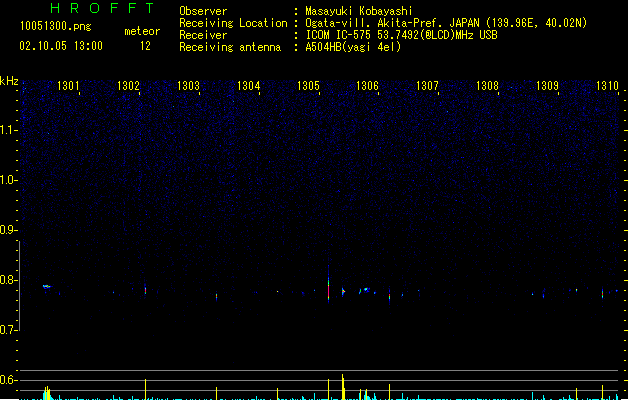629x400 pixels.
Task: Click the meteor label
Action: pyautogui.click(x=142, y=31)
